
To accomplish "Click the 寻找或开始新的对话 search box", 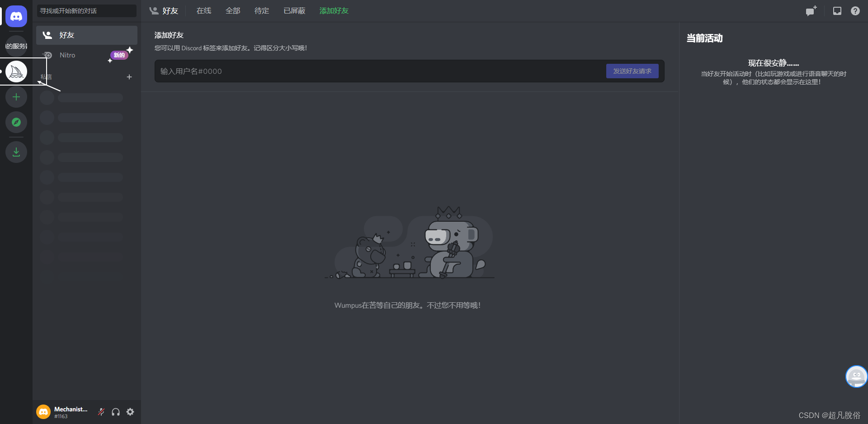I will tap(86, 11).
